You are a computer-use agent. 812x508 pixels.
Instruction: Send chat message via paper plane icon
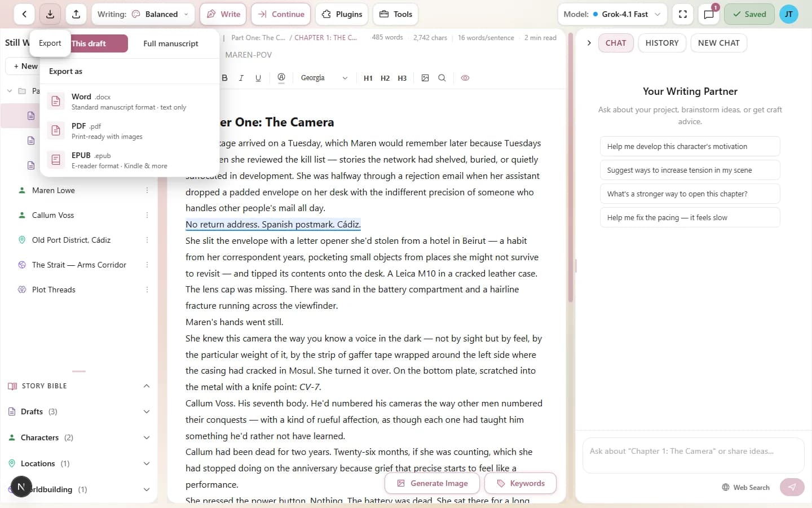792,487
